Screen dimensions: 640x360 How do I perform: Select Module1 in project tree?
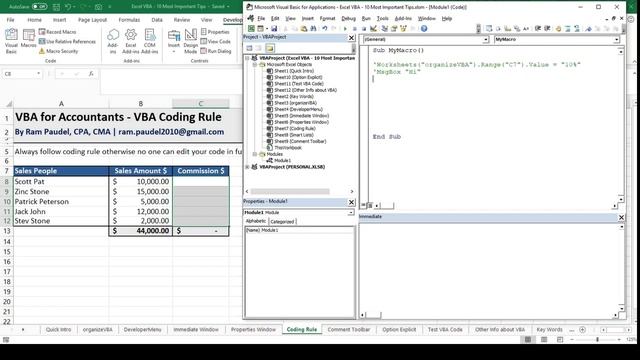tap(282, 160)
